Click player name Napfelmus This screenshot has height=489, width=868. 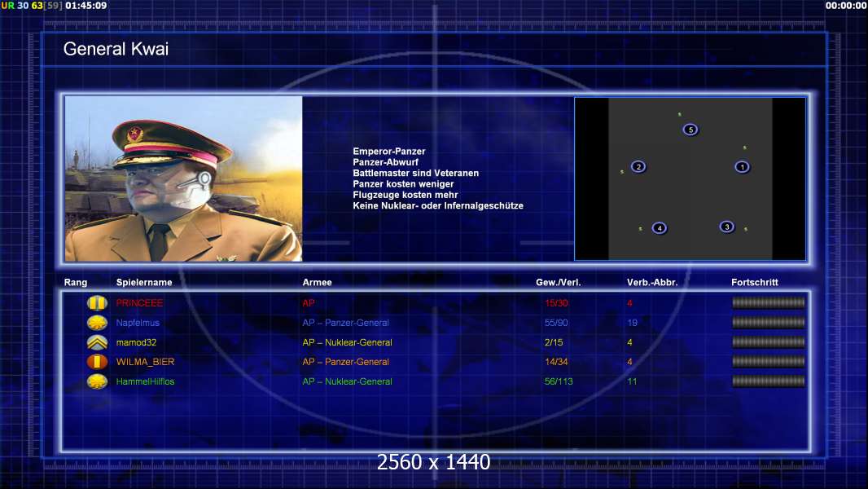tap(138, 323)
